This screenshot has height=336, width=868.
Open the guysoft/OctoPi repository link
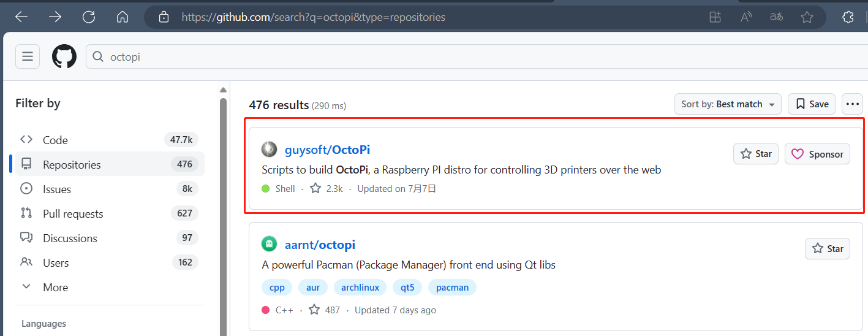coord(327,150)
